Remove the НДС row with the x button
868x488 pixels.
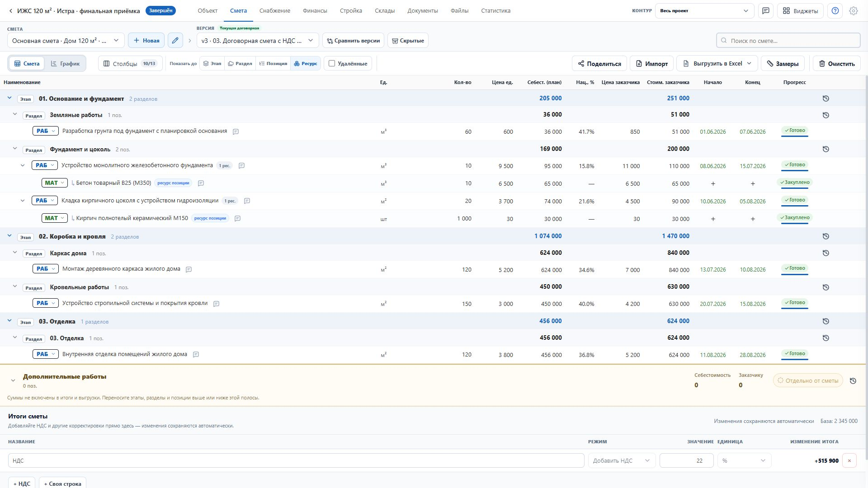pos(849,460)
